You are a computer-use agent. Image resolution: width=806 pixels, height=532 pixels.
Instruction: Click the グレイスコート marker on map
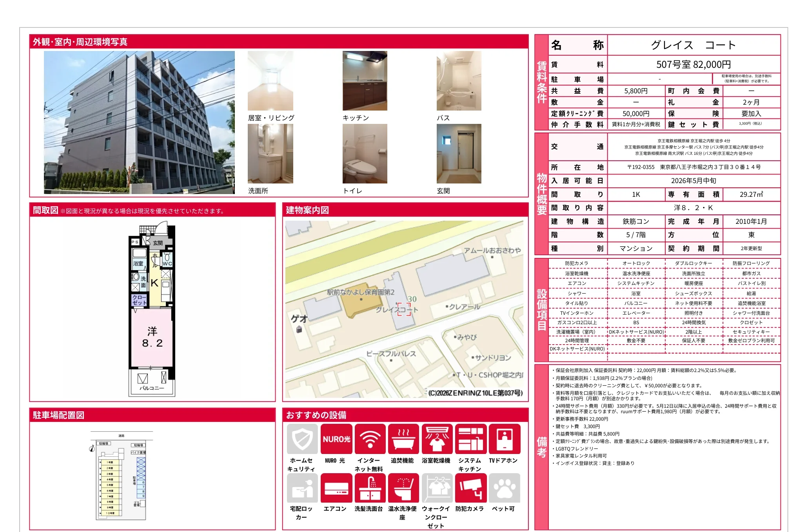(404, 309)
